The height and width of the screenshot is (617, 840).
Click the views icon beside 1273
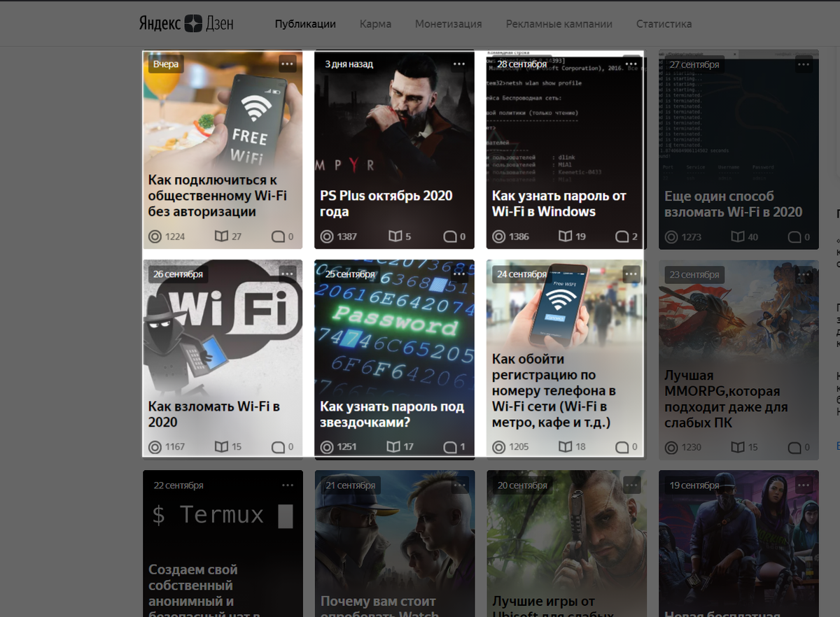pyautogui.click(x=671, y=237)
